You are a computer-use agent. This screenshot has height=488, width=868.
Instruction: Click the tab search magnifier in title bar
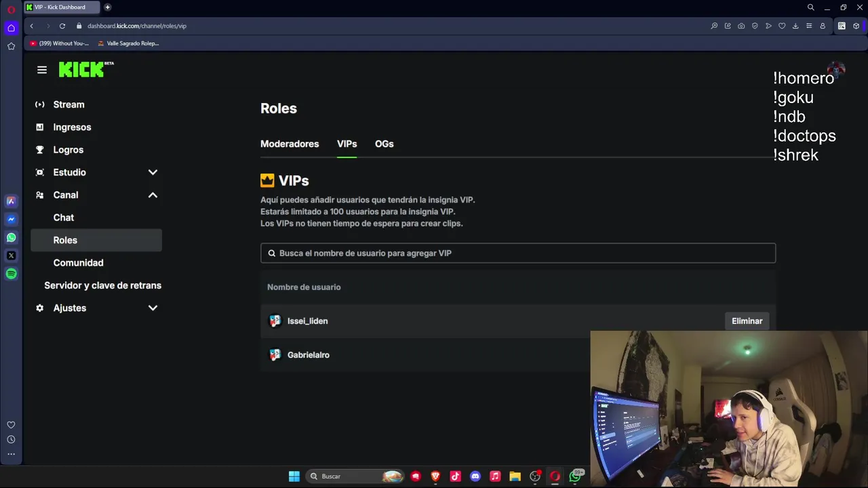810,7
